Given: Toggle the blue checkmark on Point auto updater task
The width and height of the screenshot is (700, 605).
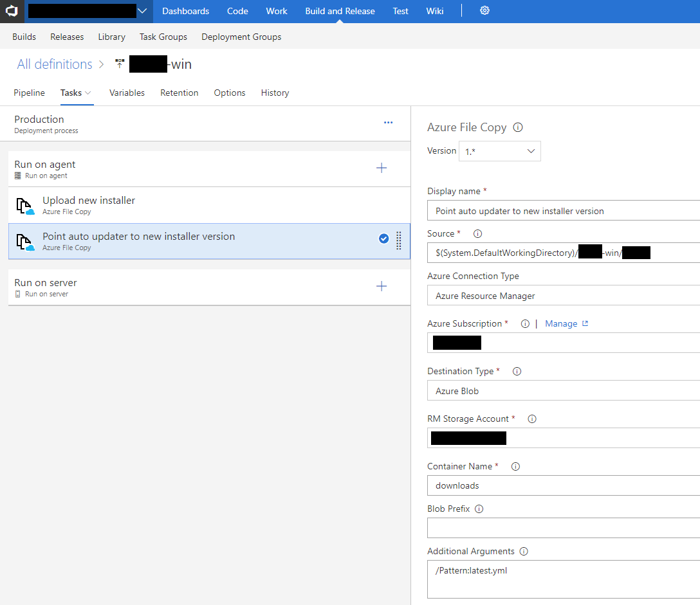Looking at the screenshot, I should tap(383, 239).
